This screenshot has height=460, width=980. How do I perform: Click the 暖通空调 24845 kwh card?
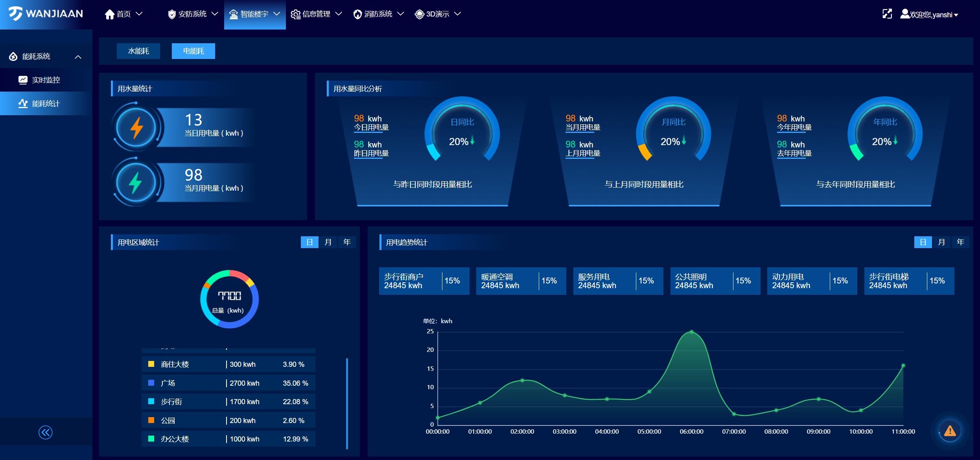521,281
